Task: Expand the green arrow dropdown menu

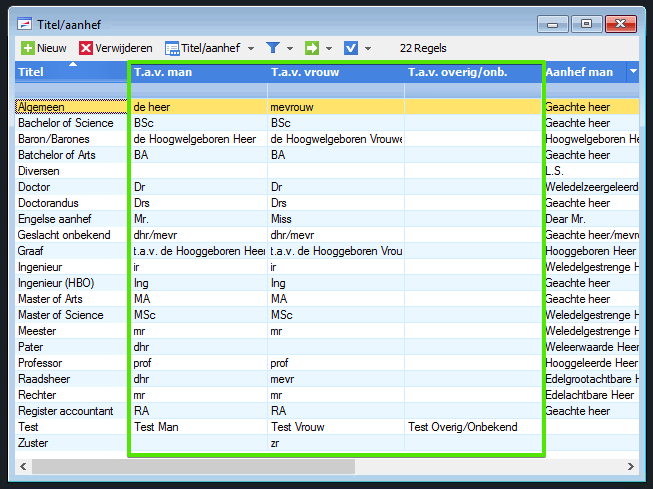Action: (329, 48)
